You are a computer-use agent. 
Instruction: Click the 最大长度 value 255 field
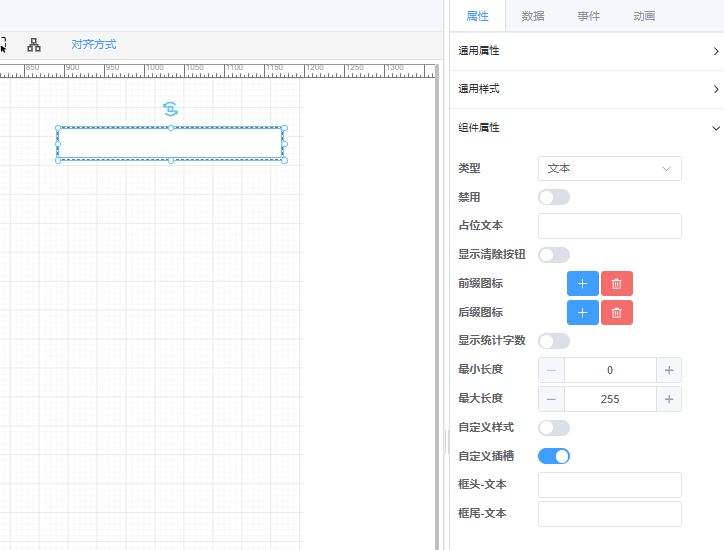point(610,399)
